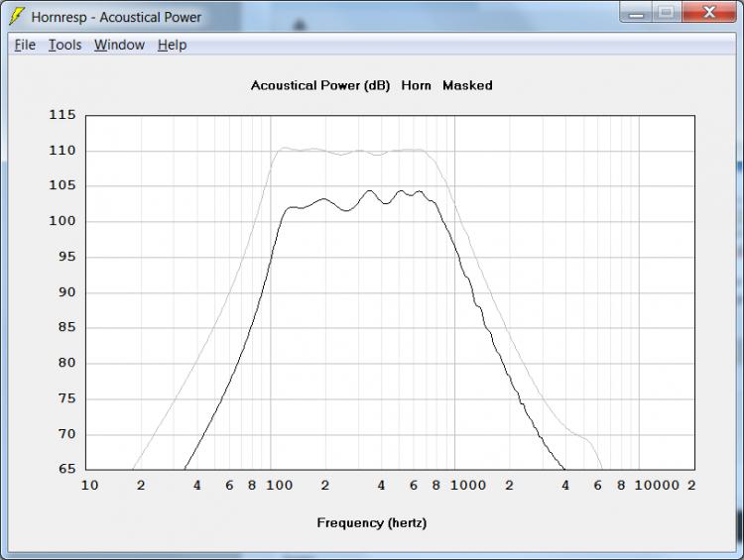
Task: Click the window title 'Hornresp - Acoustical Power'
Action: click(x=116, y=17)
